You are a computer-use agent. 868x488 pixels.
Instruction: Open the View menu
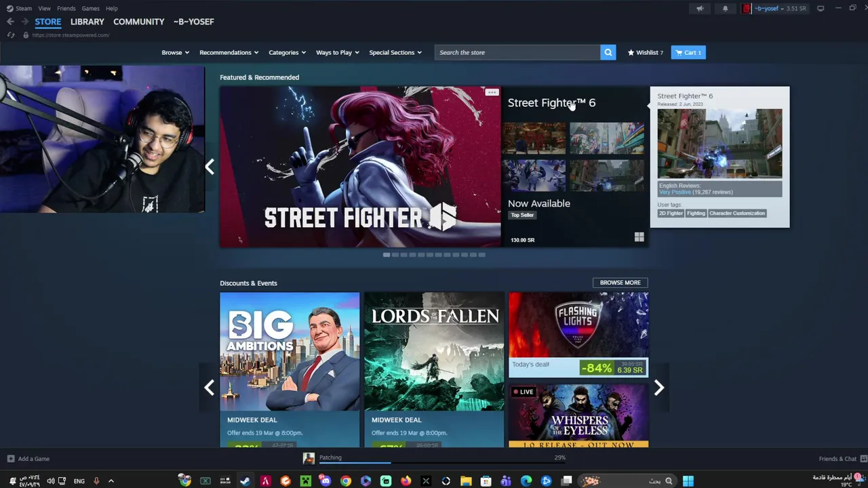coord(44,8)
